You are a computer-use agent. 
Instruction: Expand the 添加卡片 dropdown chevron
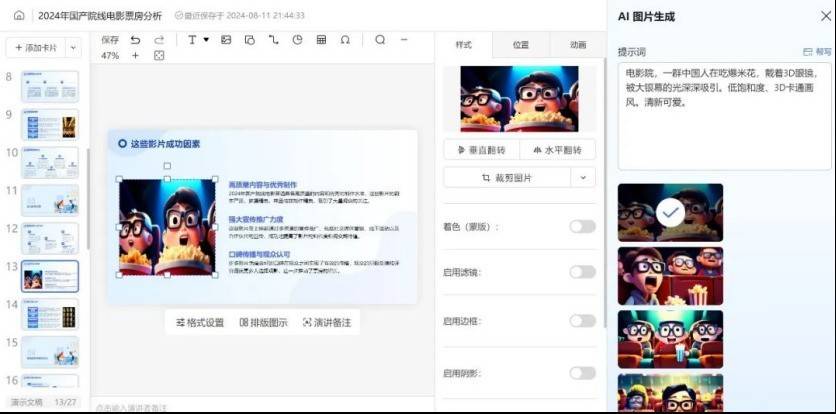[73, 48]
